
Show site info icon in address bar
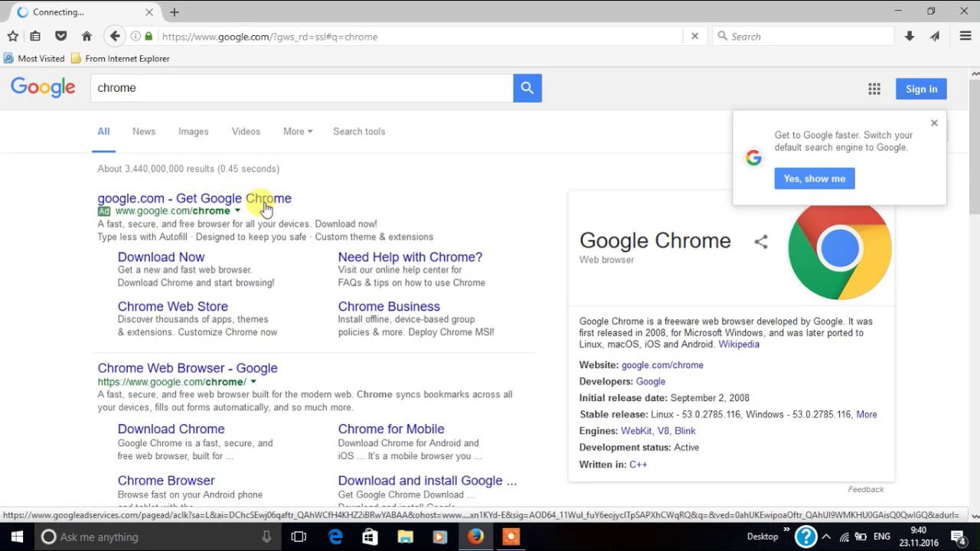pos(136,36)
